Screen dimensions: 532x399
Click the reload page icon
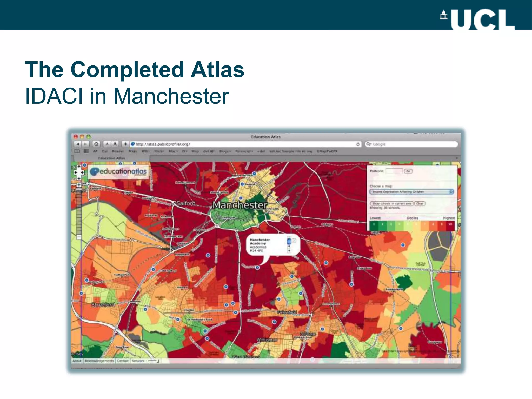click(x=358, y=144)
